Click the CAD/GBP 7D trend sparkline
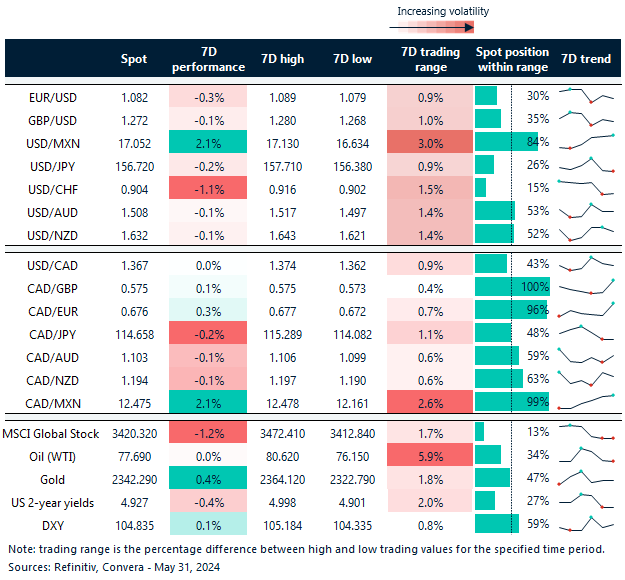The height and width of the screenshot is (580, 625). tap(586, 287)
